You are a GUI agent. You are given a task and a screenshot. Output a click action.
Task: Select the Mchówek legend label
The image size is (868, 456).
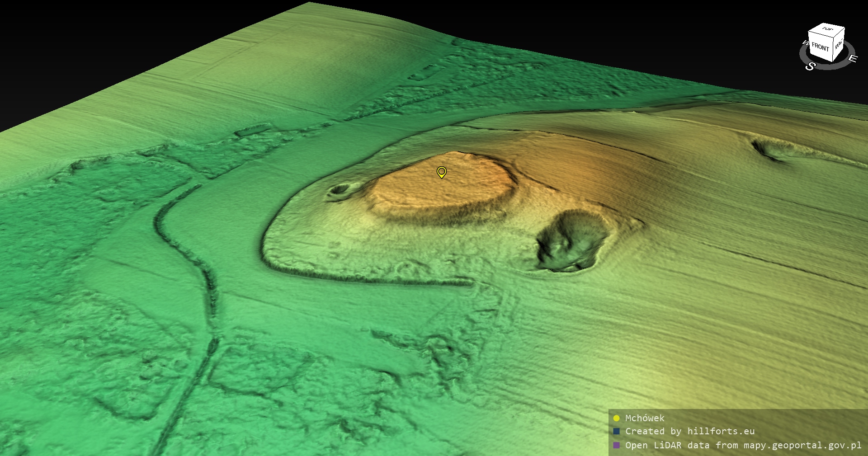click(645, 418)
